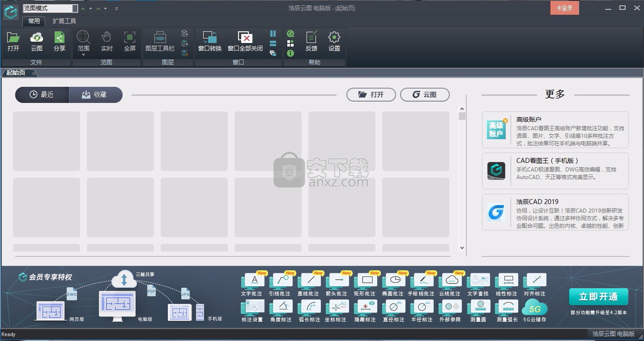Switch to 全屏 fullscreen view
Viewport: 644px width, 341px height.
[x=130, y=42]
